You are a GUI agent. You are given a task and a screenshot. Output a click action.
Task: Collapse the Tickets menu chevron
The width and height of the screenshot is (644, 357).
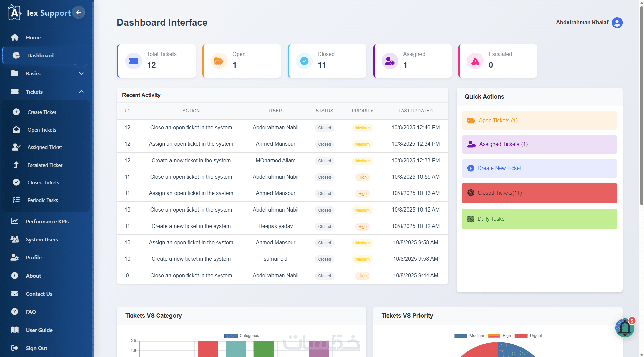coord(81,92)
